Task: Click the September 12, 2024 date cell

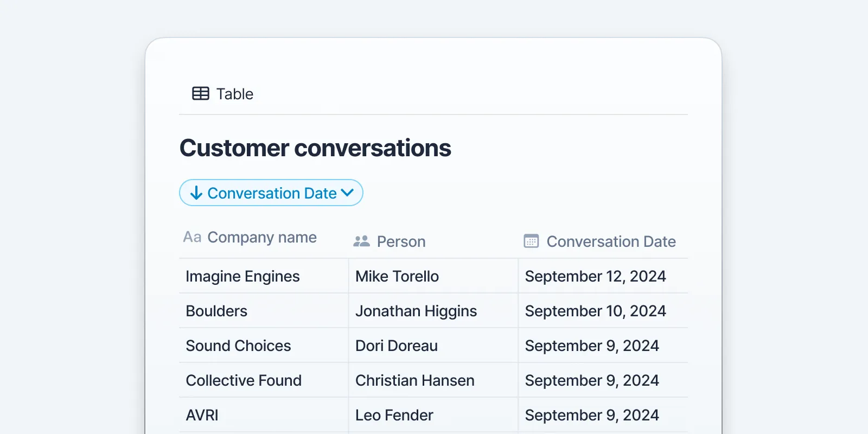Action: [595, 276]
